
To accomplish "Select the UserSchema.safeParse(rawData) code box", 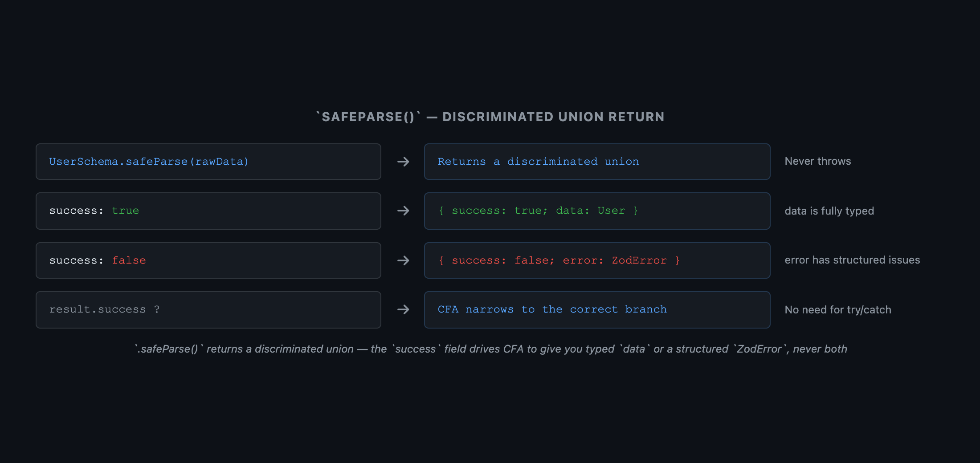I will point(208,162).
